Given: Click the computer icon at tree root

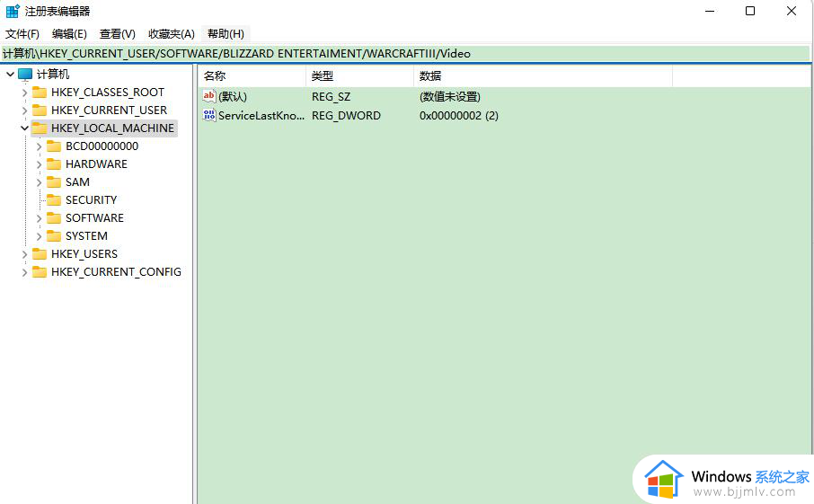Looking at the screenshot, I should (x=25, y=75).
